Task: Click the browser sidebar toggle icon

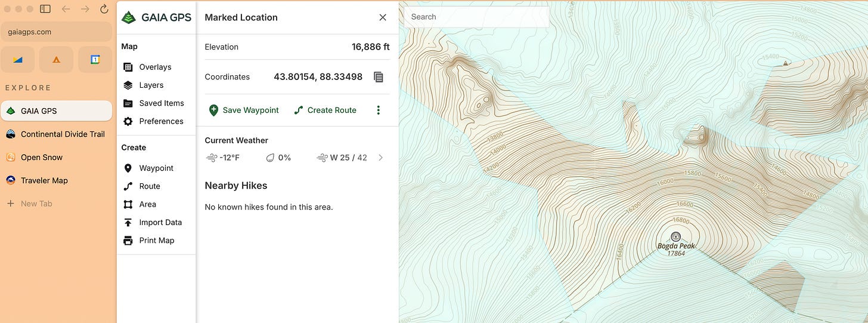Action: 45,9
